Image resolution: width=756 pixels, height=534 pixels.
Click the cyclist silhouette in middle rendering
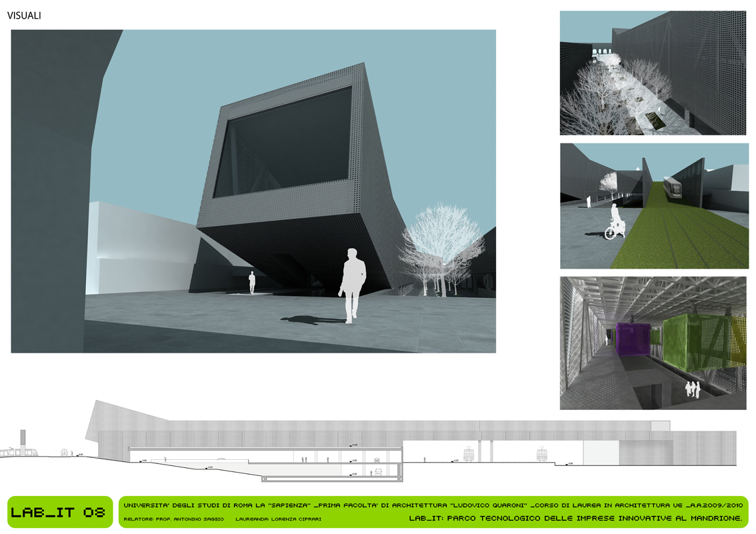pyautogui.click(x=615, y=223)
